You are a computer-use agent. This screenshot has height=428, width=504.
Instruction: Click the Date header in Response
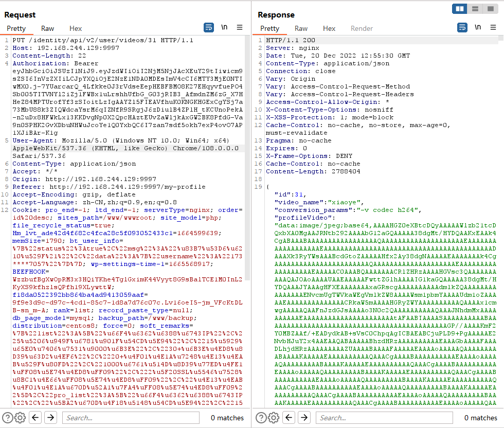338,56
